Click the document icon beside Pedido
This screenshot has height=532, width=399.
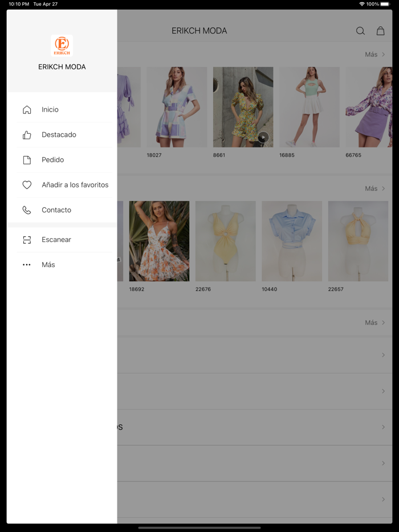pos(27,160)
